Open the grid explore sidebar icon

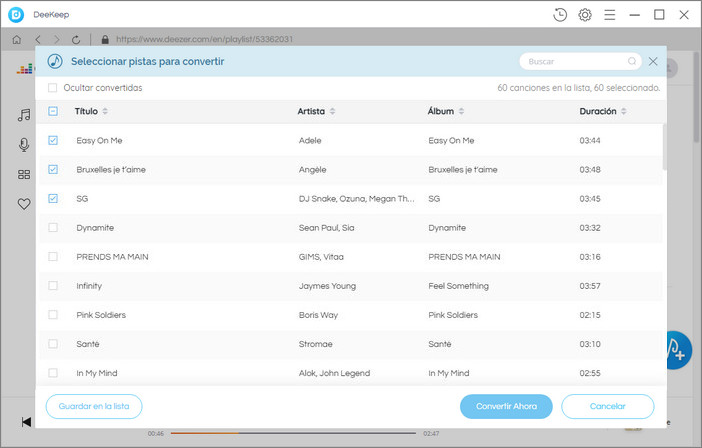(24, 174)
